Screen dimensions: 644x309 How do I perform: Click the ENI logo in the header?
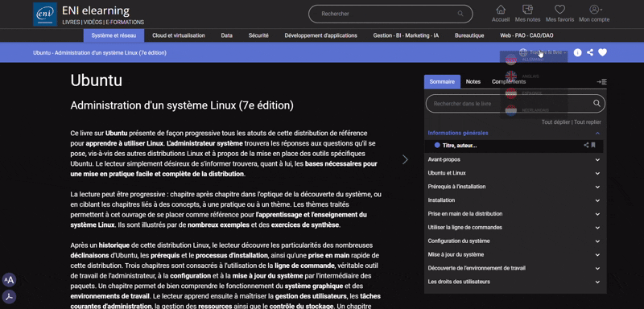pyautogui.click(x=45, y=14)
